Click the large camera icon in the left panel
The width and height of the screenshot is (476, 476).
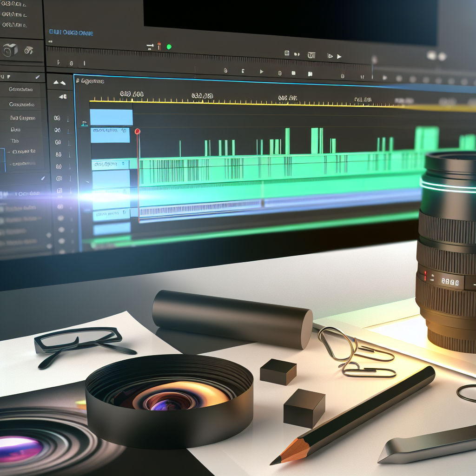[x=10, y=50]
